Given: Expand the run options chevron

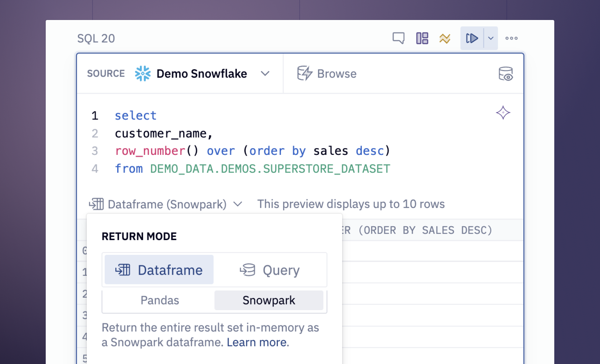Looking at the screenshot, I should coord(491,38).
